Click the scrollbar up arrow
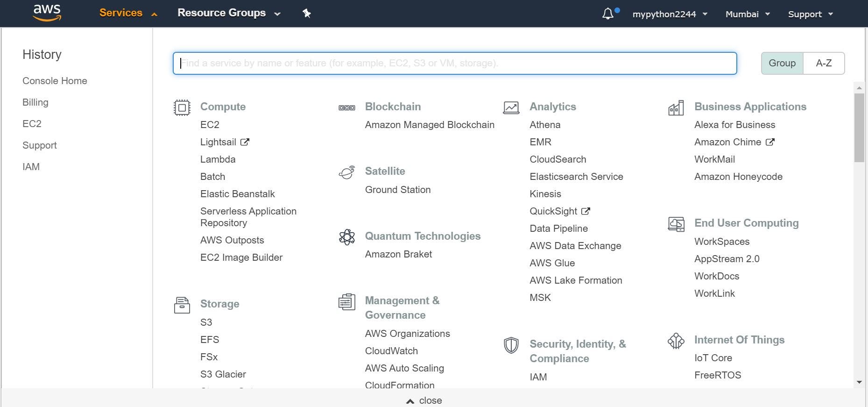The image size is (868, 407). click(x=859, y=88)
